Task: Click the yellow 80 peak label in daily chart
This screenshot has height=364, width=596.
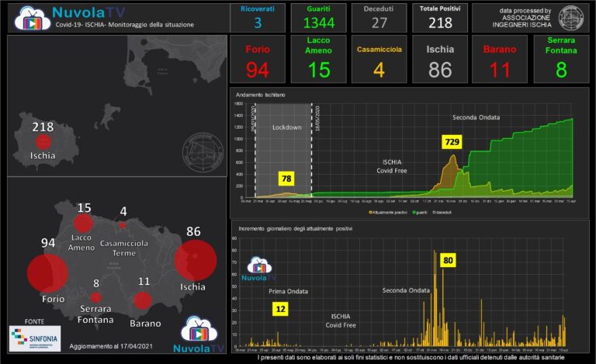Action: tap(448, 260)
